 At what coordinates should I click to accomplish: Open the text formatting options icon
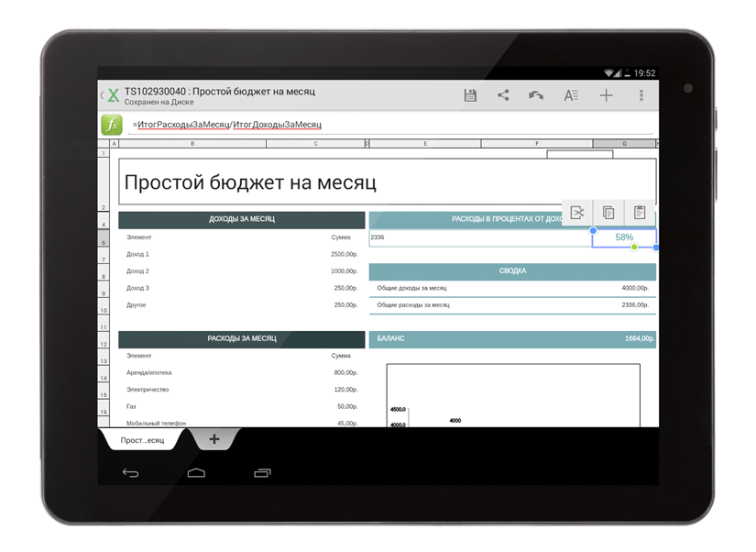tap(570, 95)
